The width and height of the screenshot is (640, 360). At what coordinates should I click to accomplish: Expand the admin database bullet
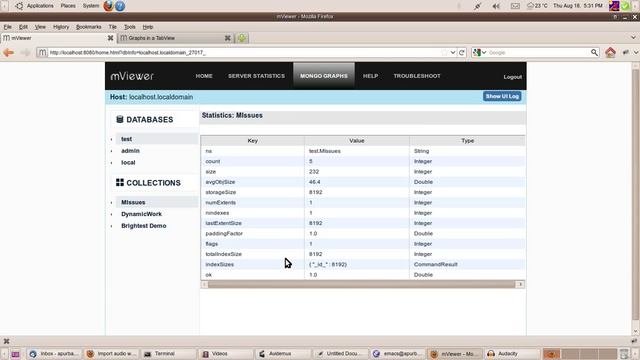(x=111, y=151)
